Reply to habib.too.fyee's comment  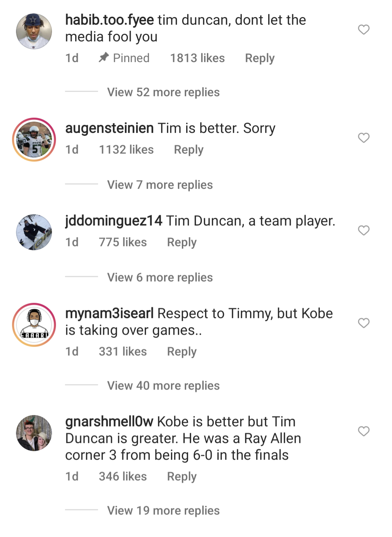(260, 58)
